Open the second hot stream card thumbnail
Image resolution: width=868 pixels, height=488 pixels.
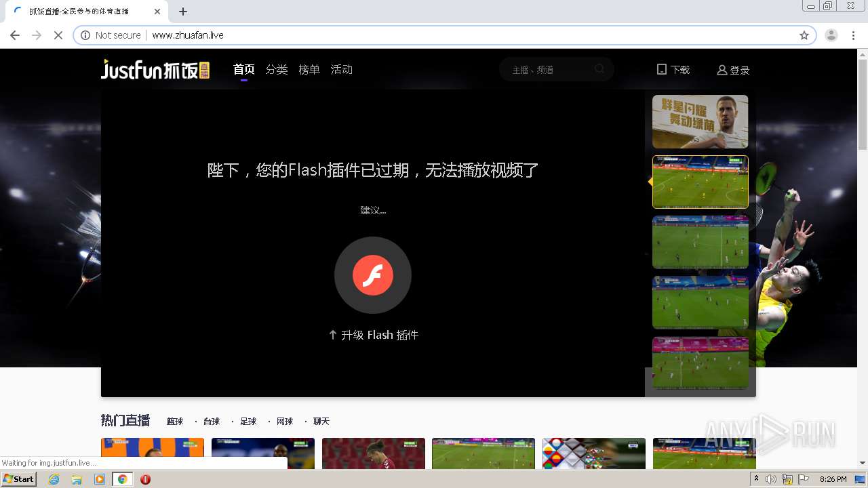263,453
